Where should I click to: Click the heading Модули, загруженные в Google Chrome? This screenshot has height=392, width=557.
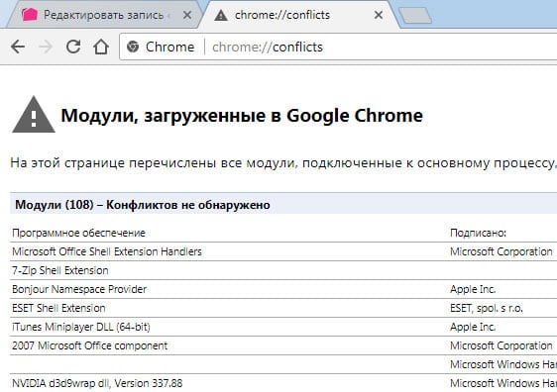242,116
